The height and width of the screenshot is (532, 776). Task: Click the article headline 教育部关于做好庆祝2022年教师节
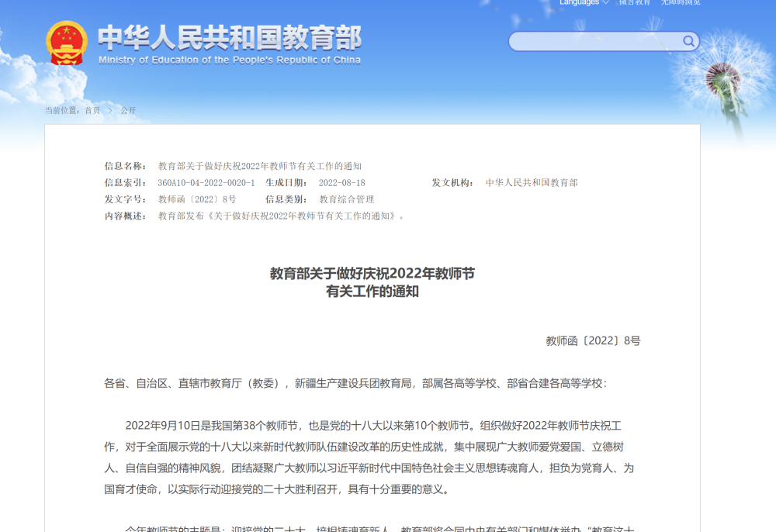click(x=372, y=273)
